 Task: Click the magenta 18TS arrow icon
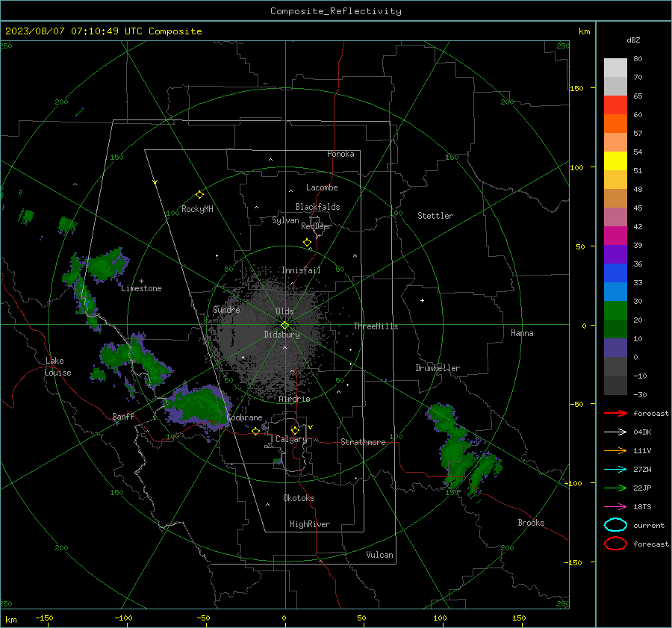point(615,507)
